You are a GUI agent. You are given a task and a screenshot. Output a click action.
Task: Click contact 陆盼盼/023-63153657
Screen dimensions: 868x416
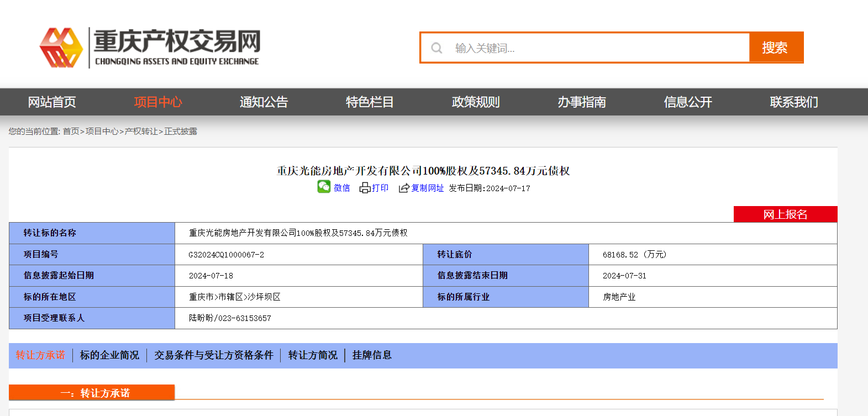[230, 318]
